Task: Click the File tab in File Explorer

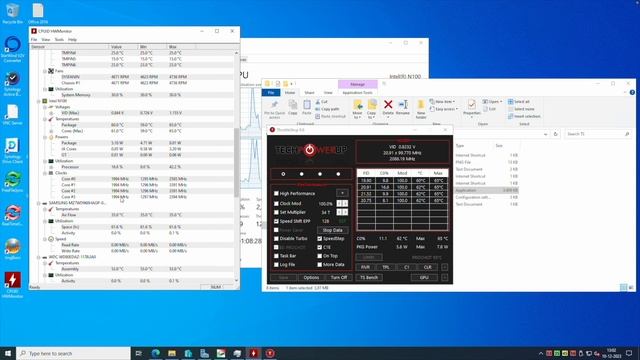Action: [x=271, y=93]
